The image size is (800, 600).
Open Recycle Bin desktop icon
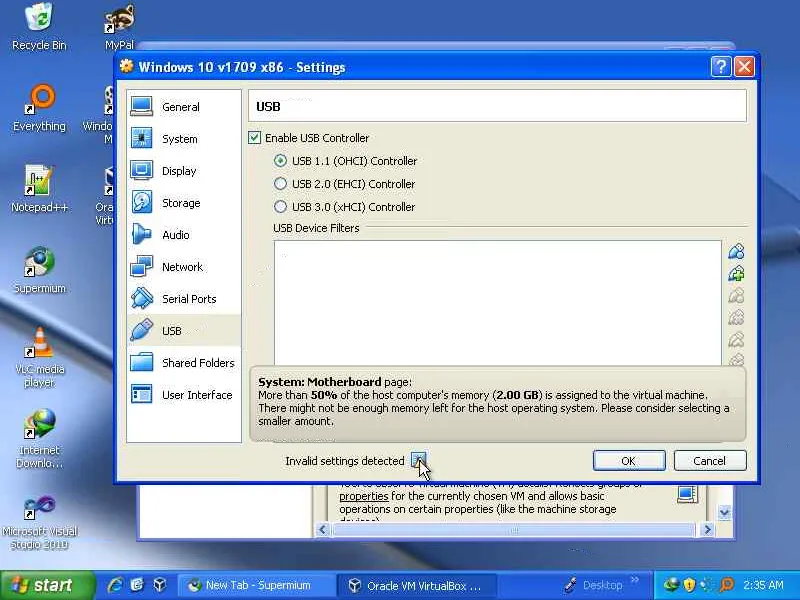pos(39,27)
